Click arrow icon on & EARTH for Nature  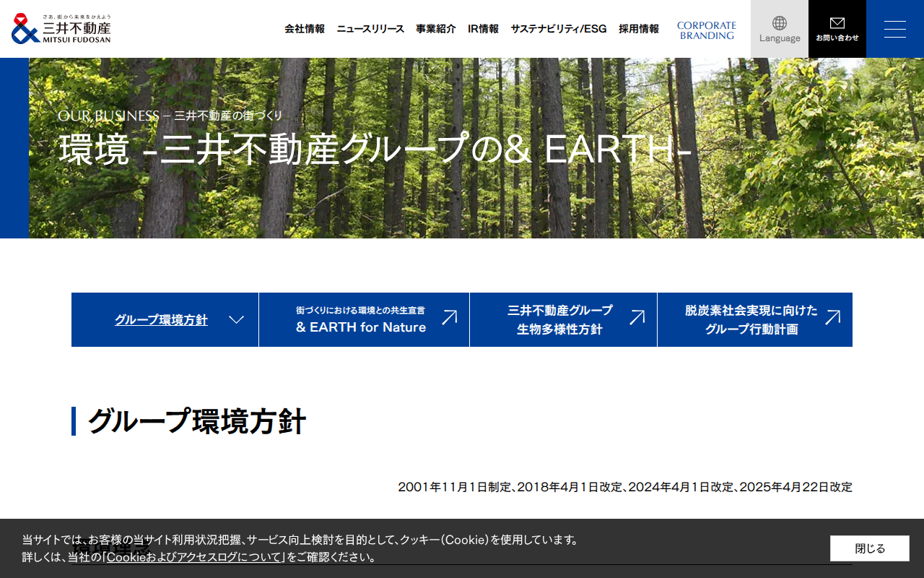pyautogui.click(x=449, y=317)
